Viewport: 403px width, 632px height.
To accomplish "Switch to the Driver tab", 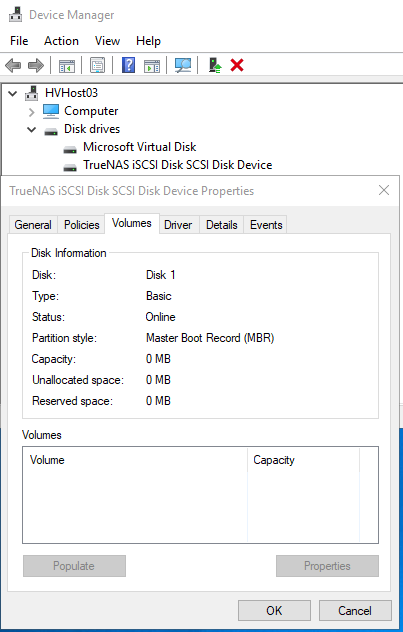I will [x=178, y=225].
